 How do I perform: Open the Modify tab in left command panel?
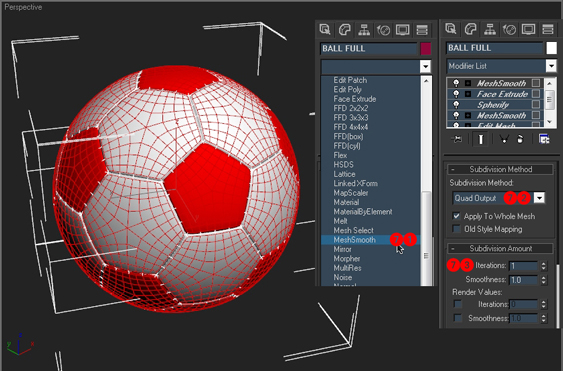(x=345, y=29)
